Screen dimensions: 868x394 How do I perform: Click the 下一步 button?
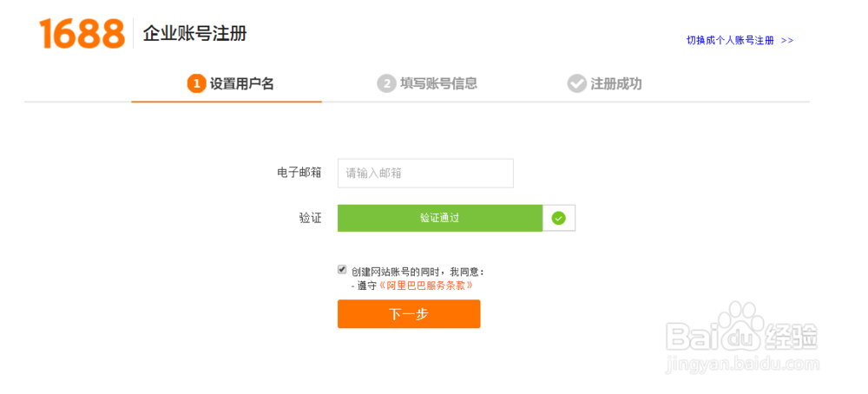[409, 314]
